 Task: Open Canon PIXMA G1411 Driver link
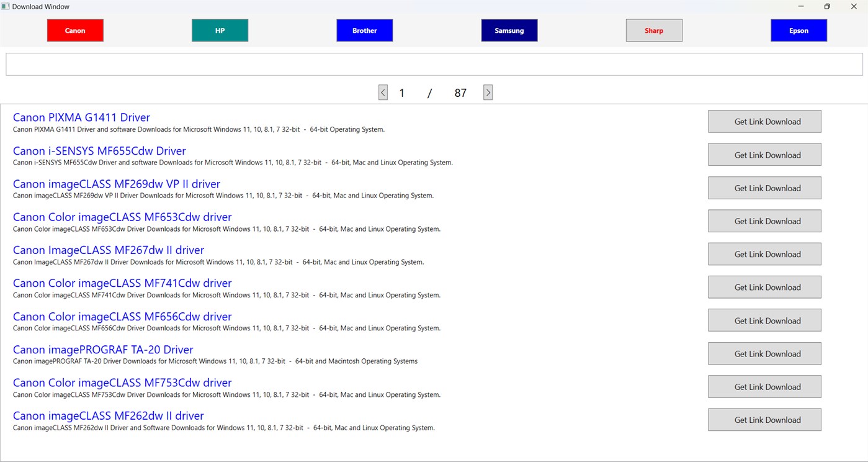click(x=81, y=117)
